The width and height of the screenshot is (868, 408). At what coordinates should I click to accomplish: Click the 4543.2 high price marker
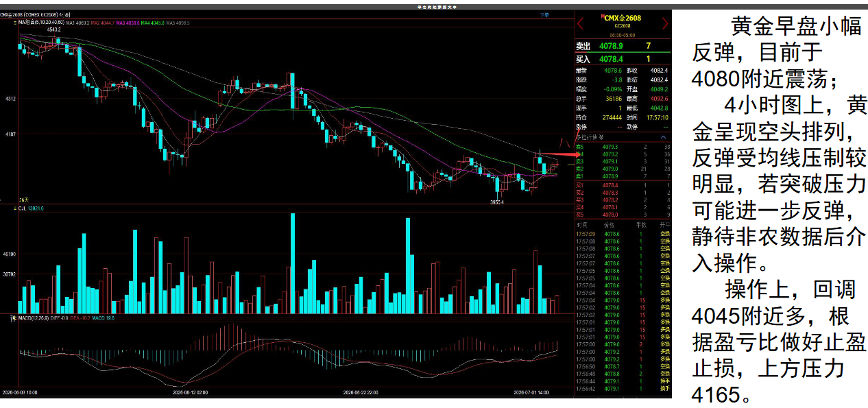coord(54,29)
